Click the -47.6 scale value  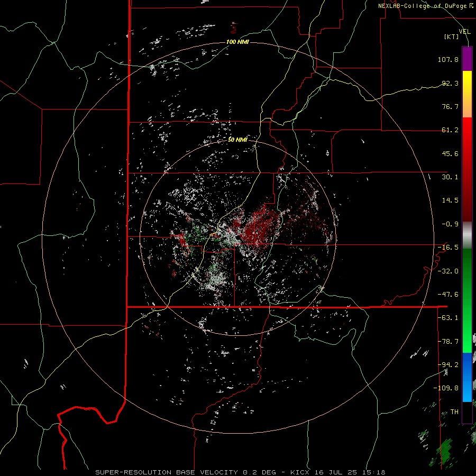448,295
